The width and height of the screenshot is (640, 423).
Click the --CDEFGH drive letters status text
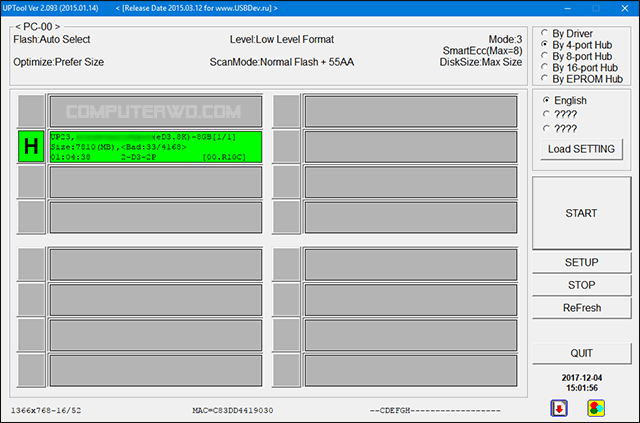click(435, 410)
